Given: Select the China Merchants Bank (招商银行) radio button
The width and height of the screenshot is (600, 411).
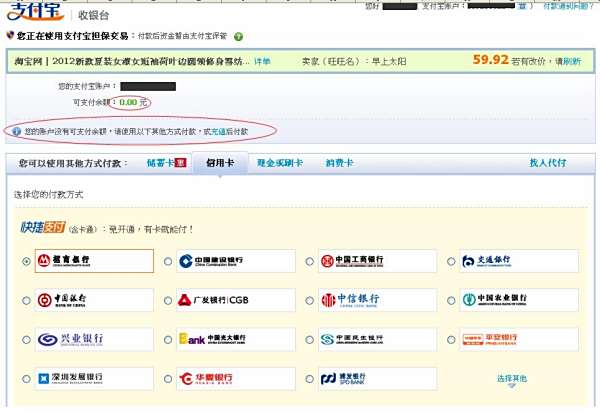Looking at the screenshot, I should [x=26, y=261].
